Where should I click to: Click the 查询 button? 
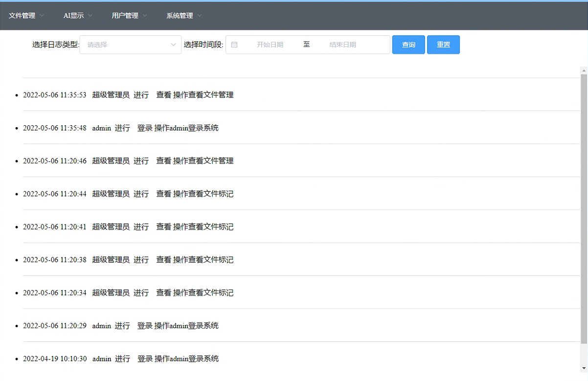408,45
